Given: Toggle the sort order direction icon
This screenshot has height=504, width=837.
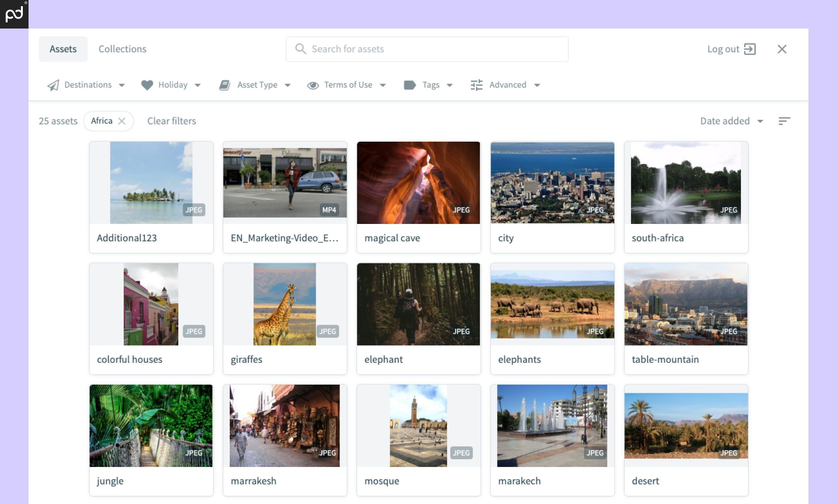Looking at the screenshot, I should pos(784,121).
